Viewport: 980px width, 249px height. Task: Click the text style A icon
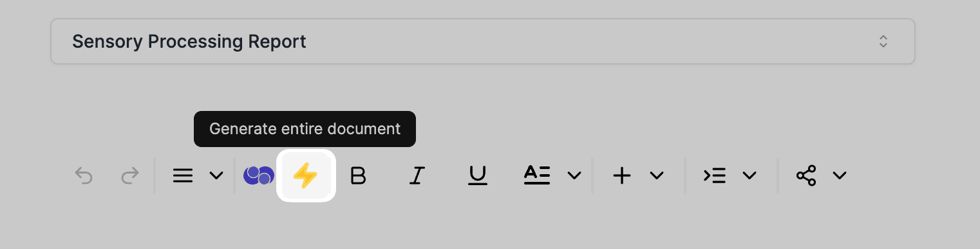click(537, 175)
